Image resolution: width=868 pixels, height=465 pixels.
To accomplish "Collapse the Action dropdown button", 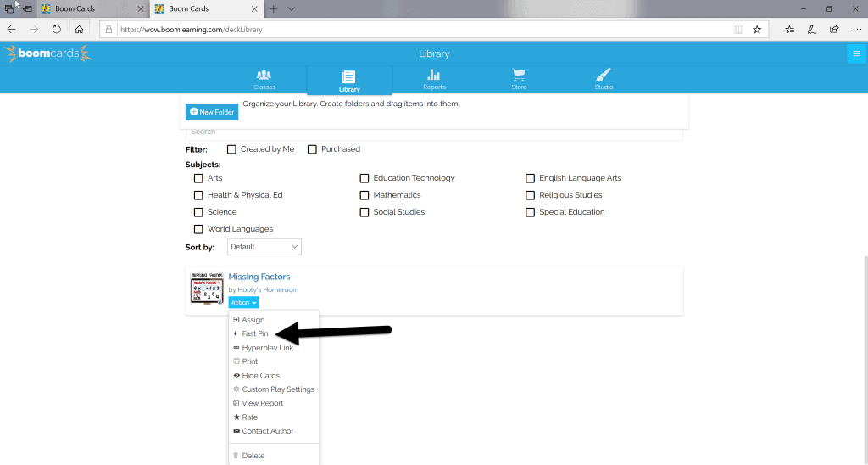I will click(243, 303).
